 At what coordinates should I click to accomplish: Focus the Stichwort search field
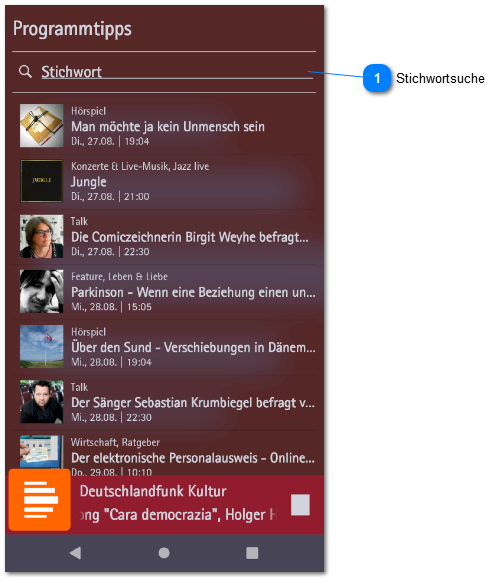(x=177, y=72)
